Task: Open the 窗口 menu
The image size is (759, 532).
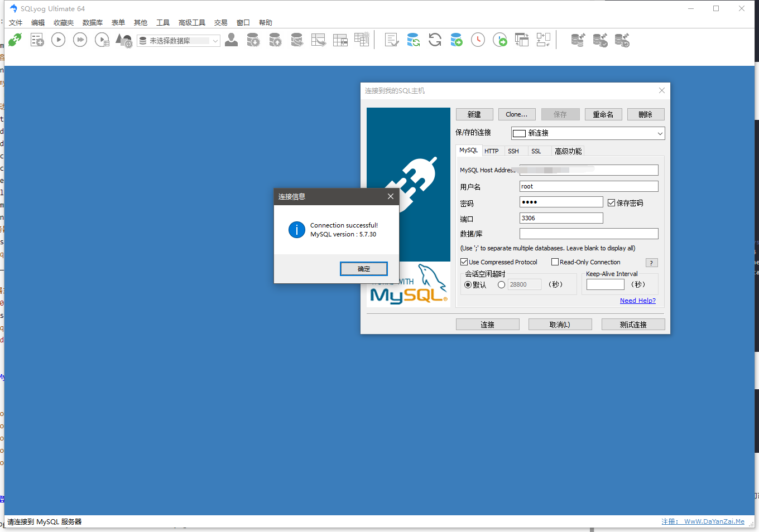Action: [x=243, y=23]
